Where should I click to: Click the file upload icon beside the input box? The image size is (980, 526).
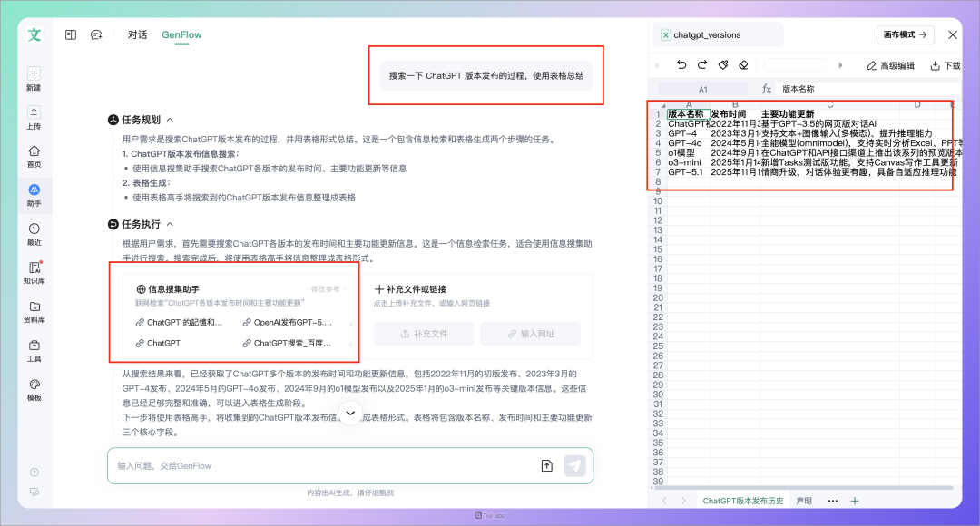tap(547, 465)
